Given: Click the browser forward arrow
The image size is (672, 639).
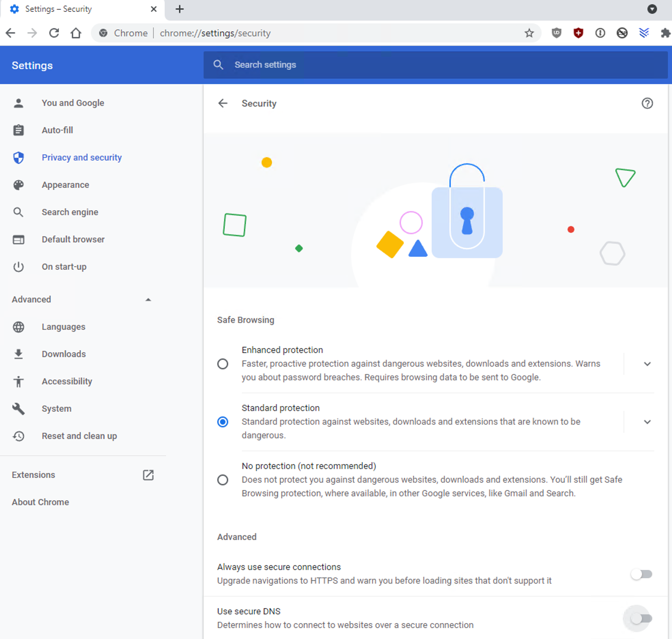Looking at the screenshot, I should pyautogui.click(x=32, y=33).
